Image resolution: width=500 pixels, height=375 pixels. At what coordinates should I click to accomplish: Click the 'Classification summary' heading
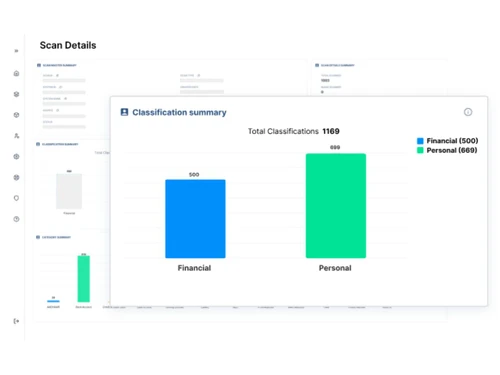pyautogui.click(x=179, y=112)
